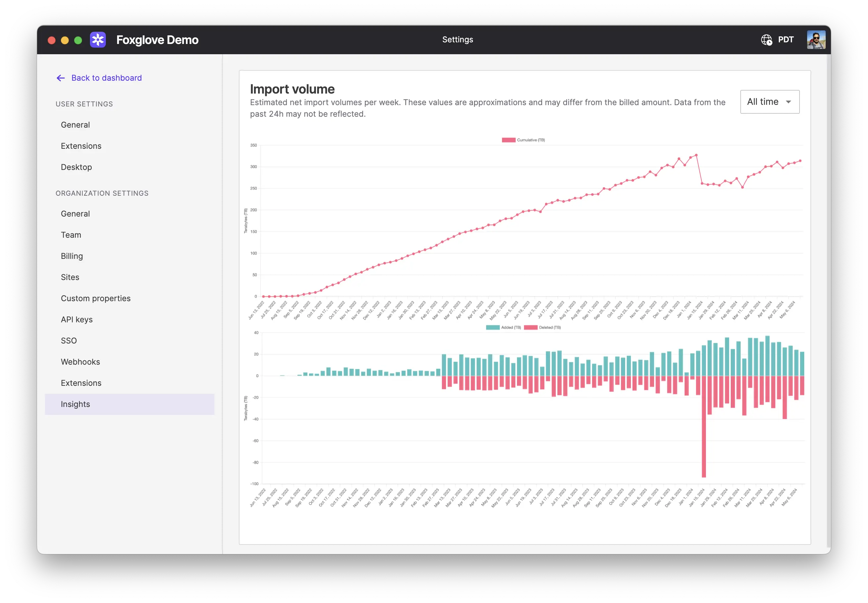Click Back to dashboard link
Screen dimensions: 868x603
tap(107, 78)
